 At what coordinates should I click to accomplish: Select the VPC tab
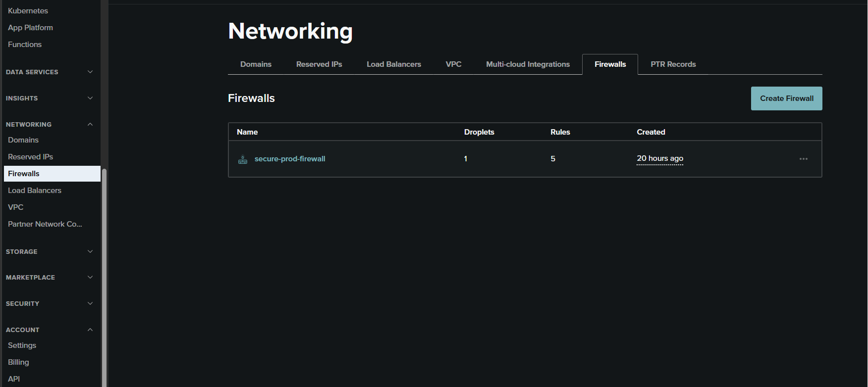click(x=453, y=64)
